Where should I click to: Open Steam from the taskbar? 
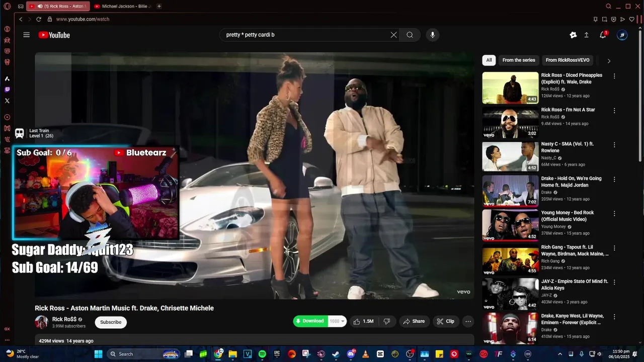pyautogui.click(x=336, y=354)
